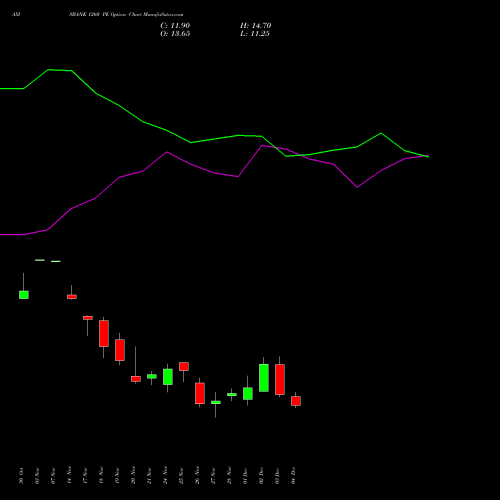The width and height of the screenshot is (500, 500).
Task: Select the 01 Dec date label
Action: pyautogui.click(x=245, y=476)
